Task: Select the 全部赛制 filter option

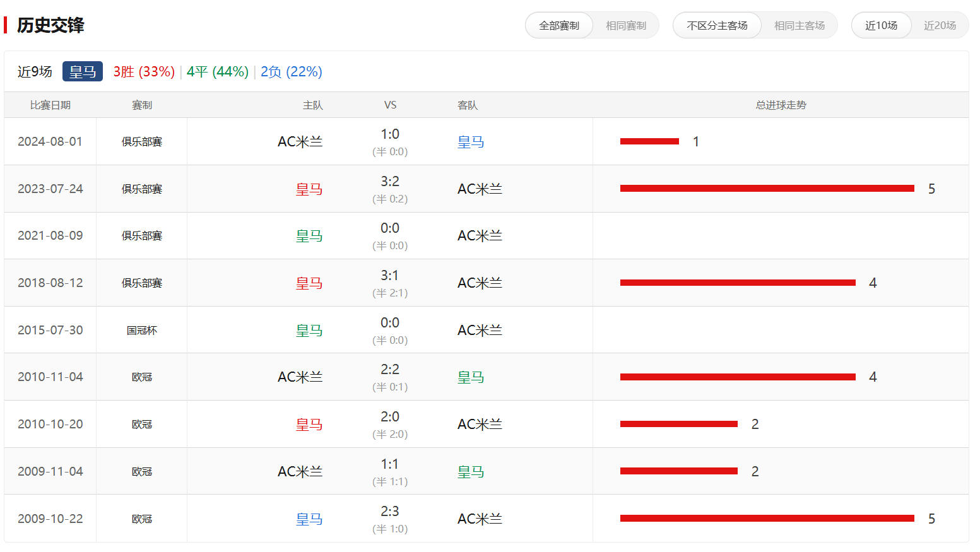Action: 559,25
